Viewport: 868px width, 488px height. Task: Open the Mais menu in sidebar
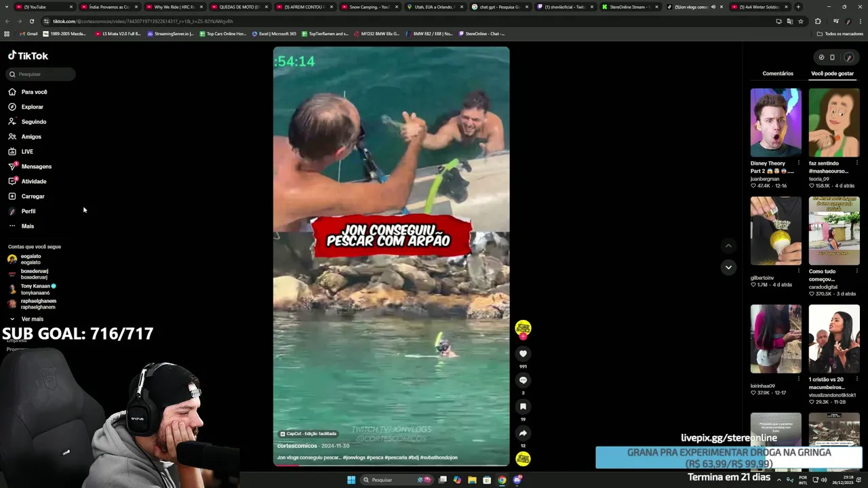pyautogui.click(x=21, y=226)
